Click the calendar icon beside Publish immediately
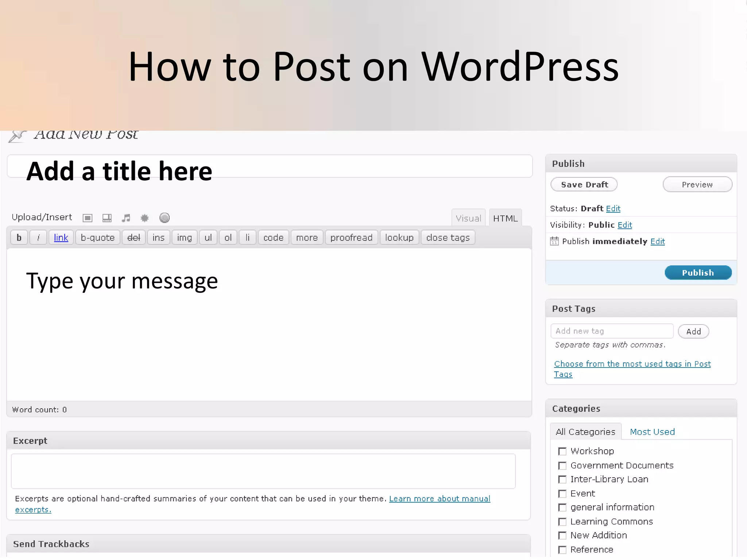Viewport: 747px width, 560px height. pyautogui.click(x=554, y=241)
